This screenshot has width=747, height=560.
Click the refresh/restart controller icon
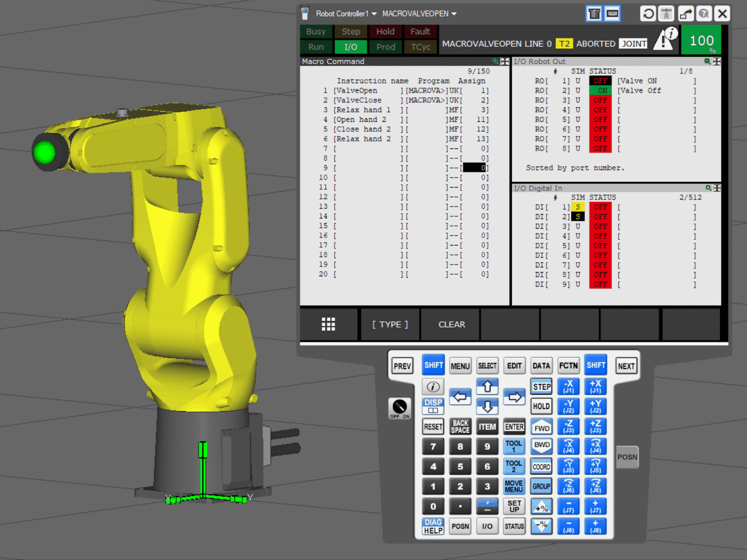click(x=648, y=14)
